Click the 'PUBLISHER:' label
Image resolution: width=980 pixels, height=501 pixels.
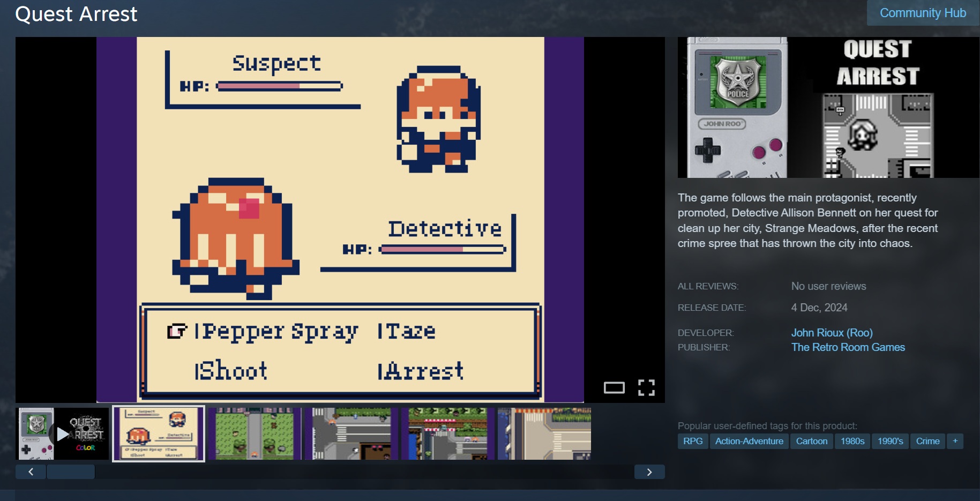click(704, 347)
